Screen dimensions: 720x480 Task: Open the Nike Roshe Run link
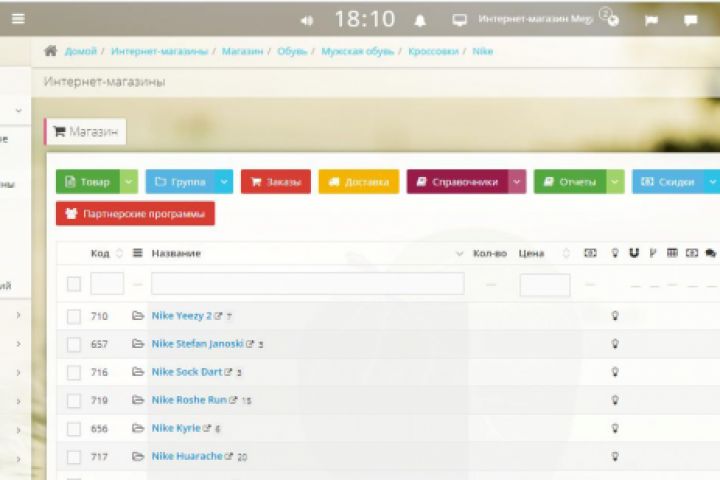coord(189,400)
